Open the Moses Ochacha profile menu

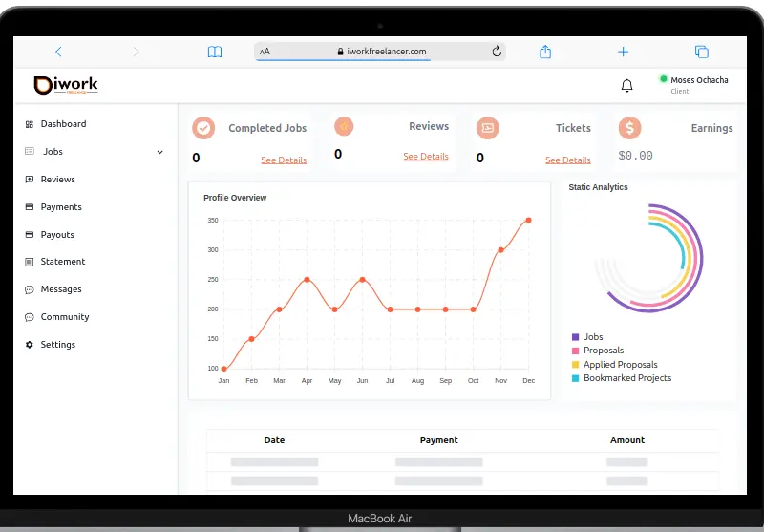698,80
